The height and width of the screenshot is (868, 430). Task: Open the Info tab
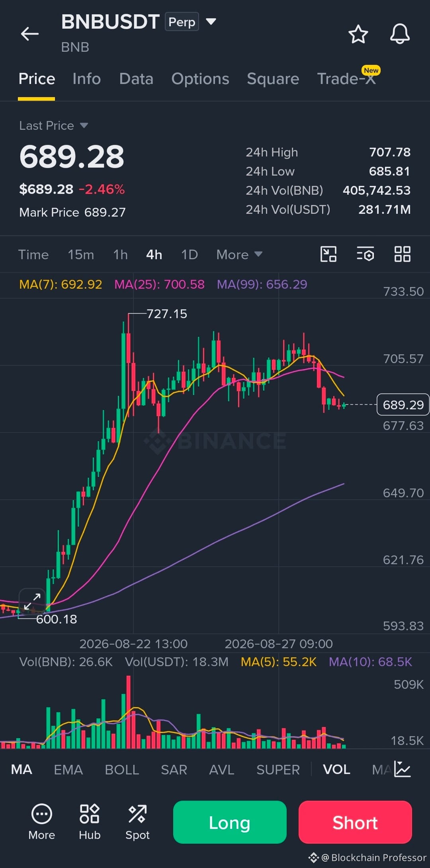click(x=86, y=79)
